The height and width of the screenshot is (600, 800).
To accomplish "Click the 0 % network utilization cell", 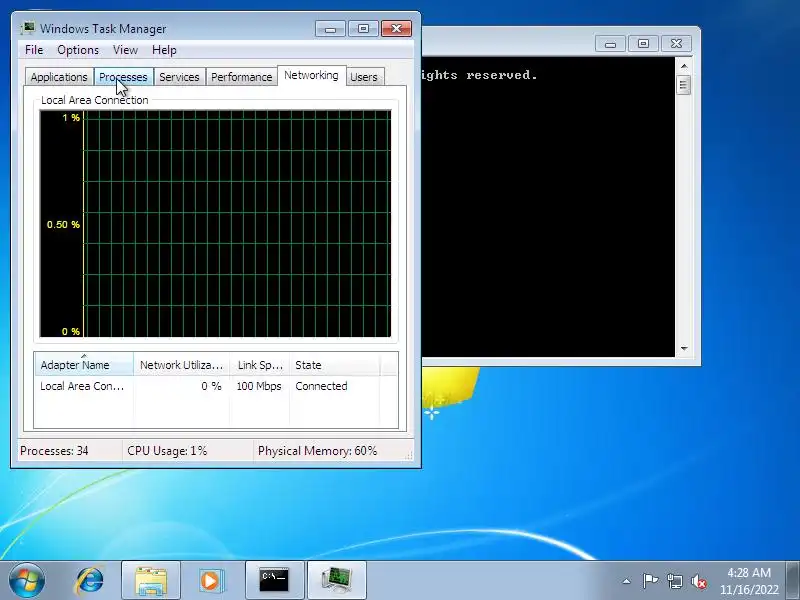I will (x=211, y=386).
